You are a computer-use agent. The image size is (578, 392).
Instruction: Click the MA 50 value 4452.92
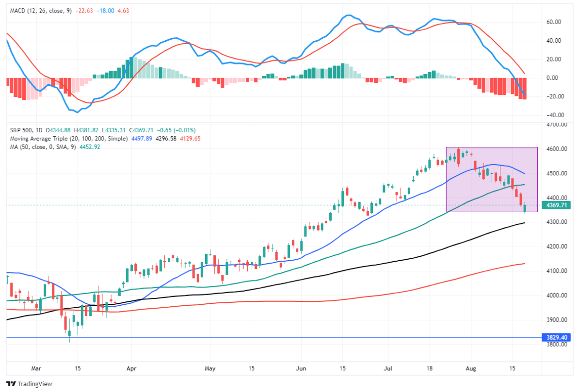tap(90, 147)
